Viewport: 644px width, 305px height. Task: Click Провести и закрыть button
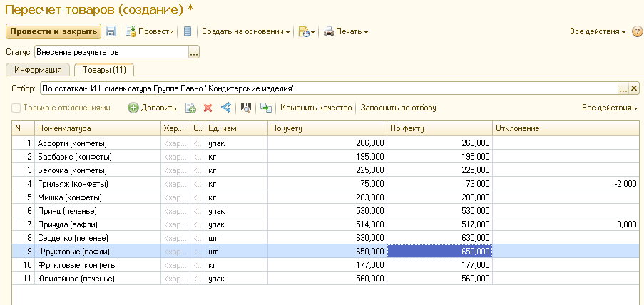(x=53, y=31)
